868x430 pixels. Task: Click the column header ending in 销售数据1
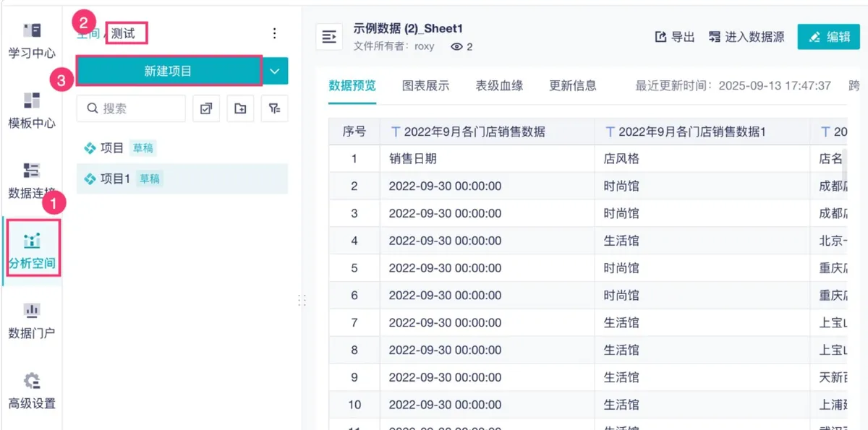pos(702,132)
